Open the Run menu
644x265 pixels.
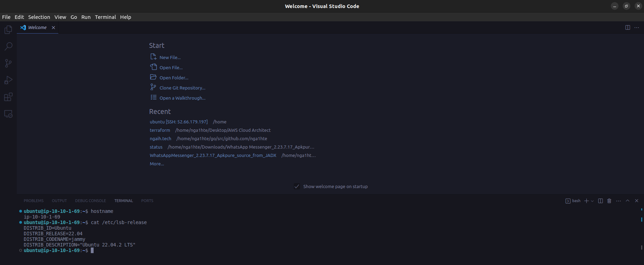[x=86, y=17]
